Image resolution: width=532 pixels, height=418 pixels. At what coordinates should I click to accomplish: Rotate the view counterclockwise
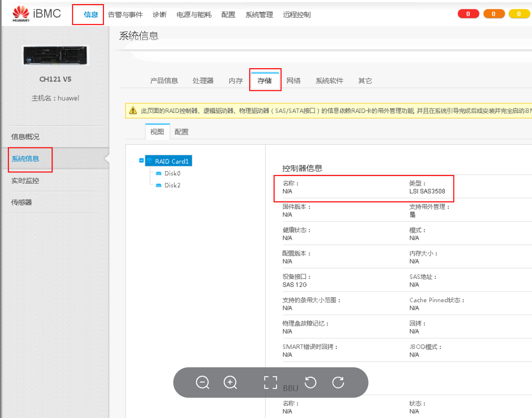point(310,383)
